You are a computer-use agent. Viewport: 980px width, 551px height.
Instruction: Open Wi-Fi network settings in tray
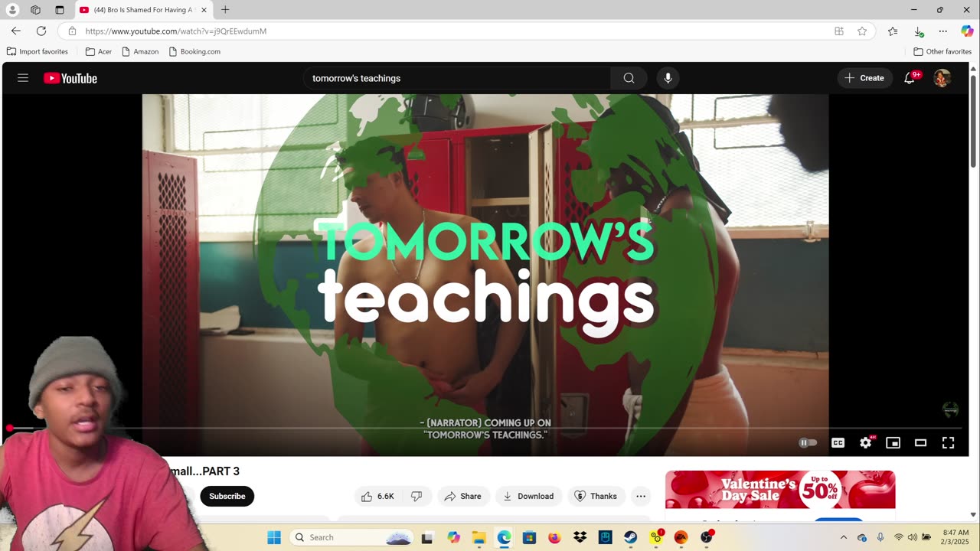pos(898,537)
